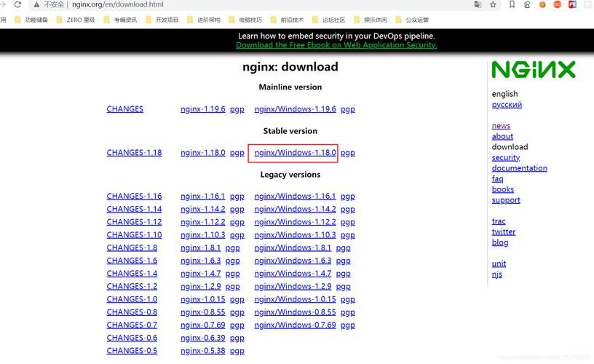Image resolution: width=594 pixels, height=364 pixels.
Task: Open the 论坛社区 bookmark folder
Action: [333, 20]
